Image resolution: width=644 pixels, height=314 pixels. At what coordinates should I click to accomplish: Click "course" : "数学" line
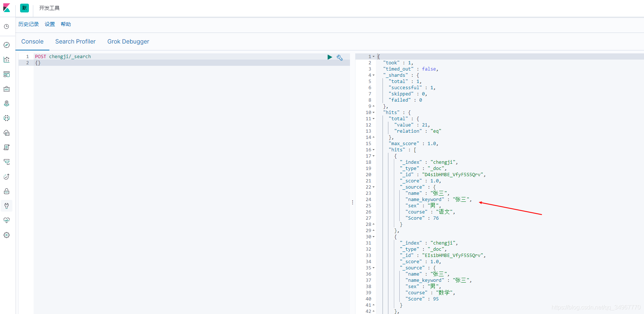coord(430,293)
